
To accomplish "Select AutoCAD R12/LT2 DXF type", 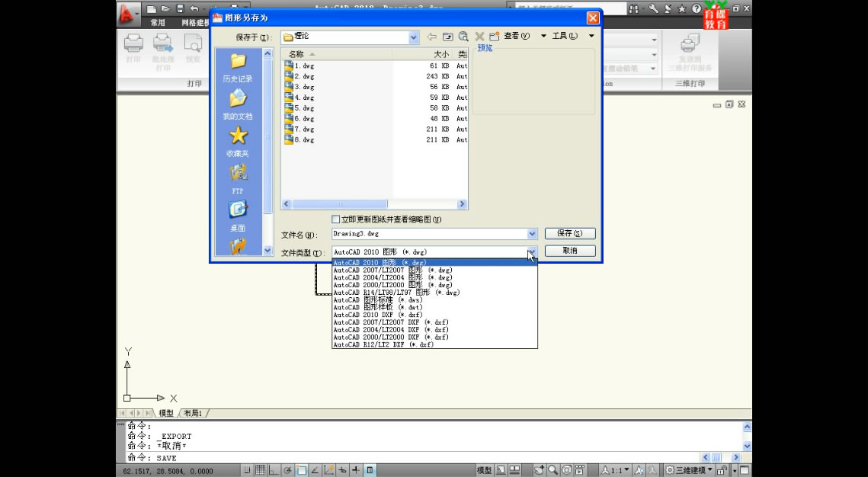I will (x=434, y=344).
